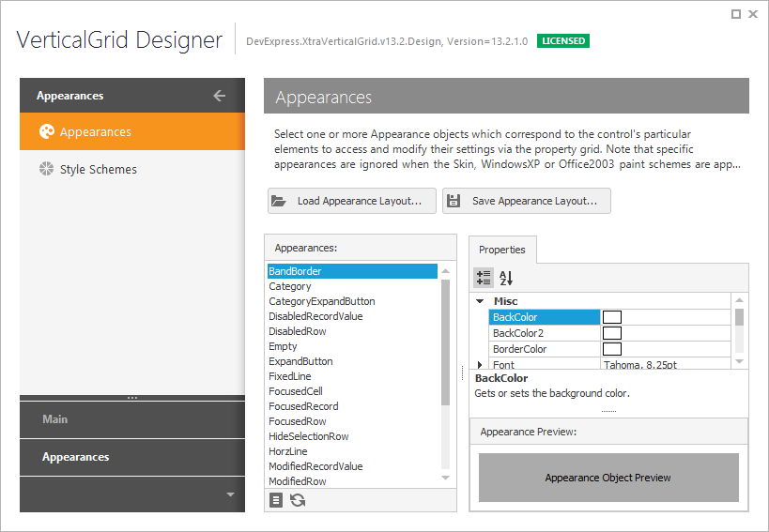Select ModifiedRow appearance

point(352,481)
